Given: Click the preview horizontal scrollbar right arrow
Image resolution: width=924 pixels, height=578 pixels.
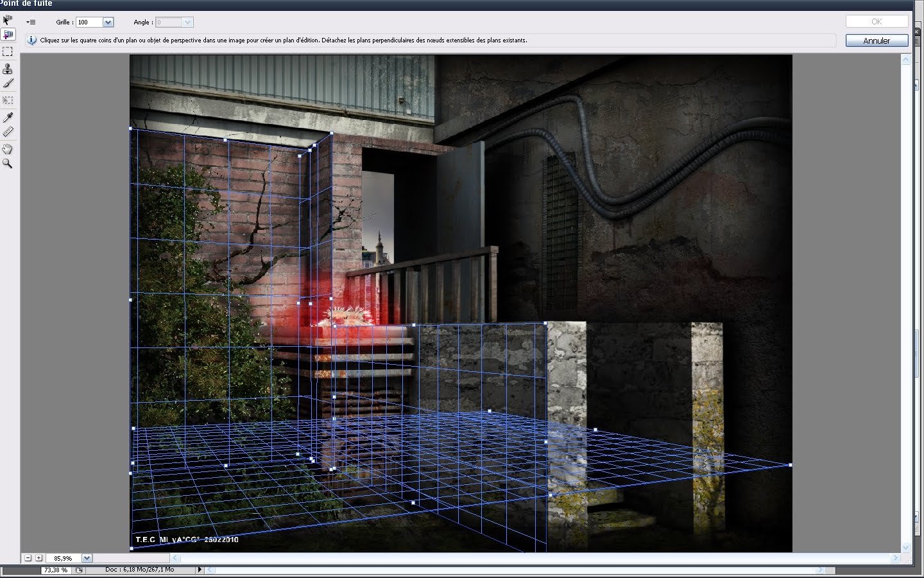Looking at the screenshot, I should point(895,558).
